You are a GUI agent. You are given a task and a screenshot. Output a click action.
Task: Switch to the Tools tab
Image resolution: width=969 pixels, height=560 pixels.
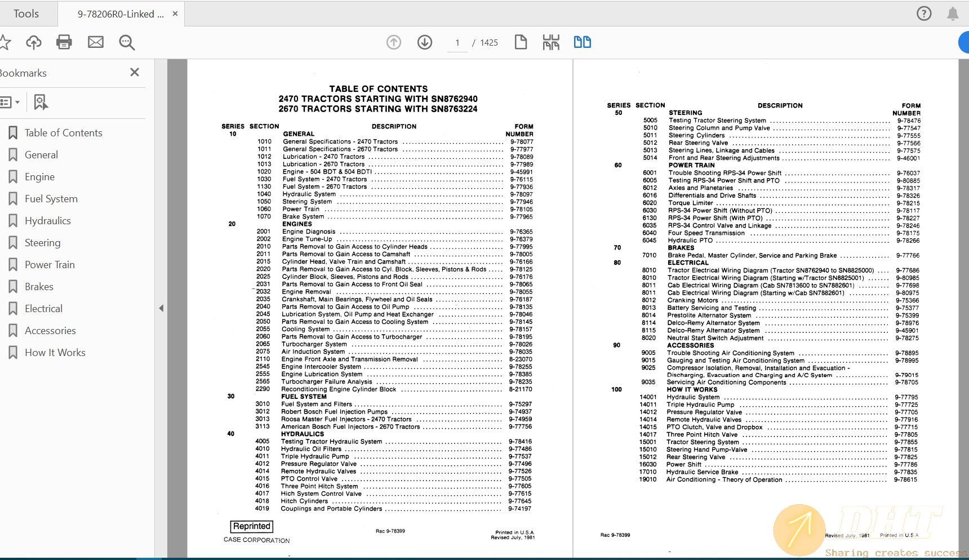click(25, 13)
